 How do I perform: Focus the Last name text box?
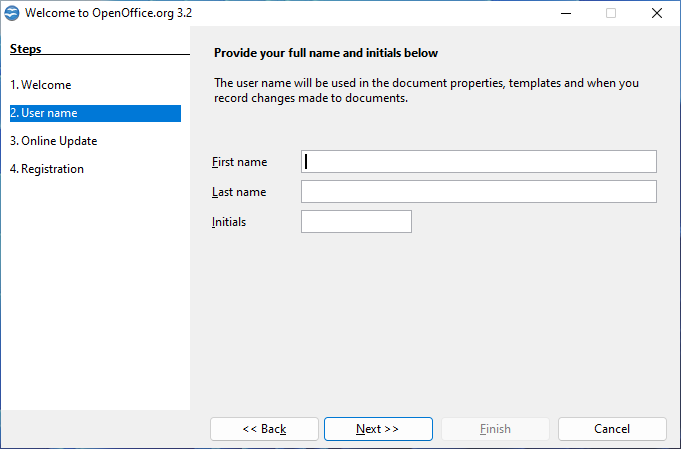click(479, 191)
